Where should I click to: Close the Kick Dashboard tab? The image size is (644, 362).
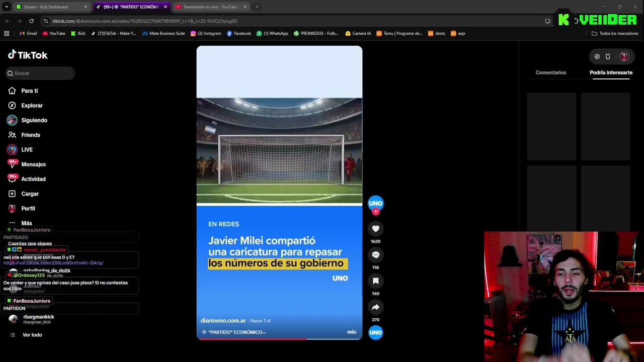pyautogui.click(x=86, y=7)
